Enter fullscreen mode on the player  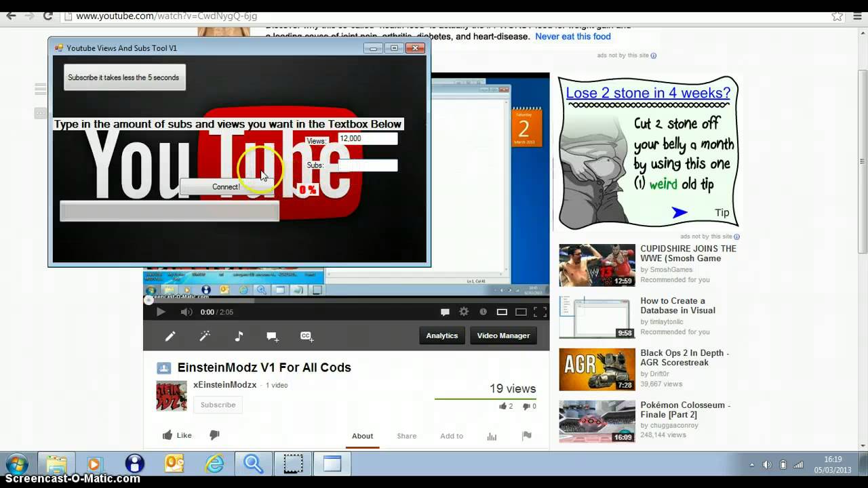[540, 312]
